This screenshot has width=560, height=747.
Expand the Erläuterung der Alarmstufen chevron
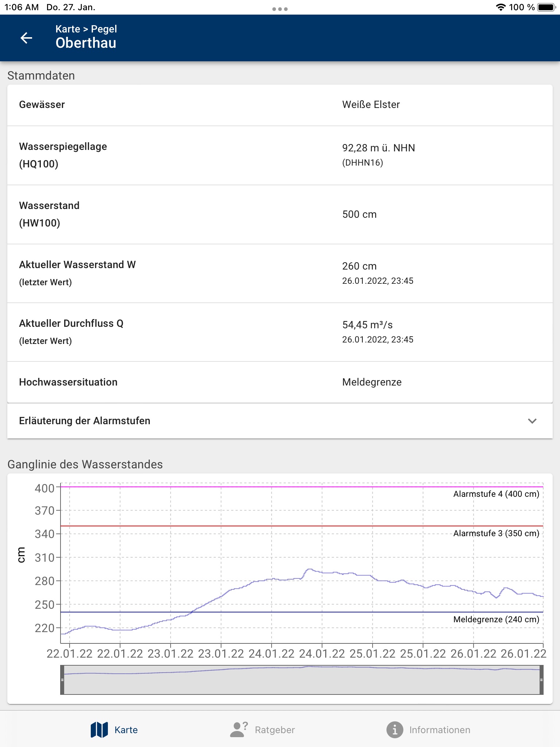[x=532, y=421]
